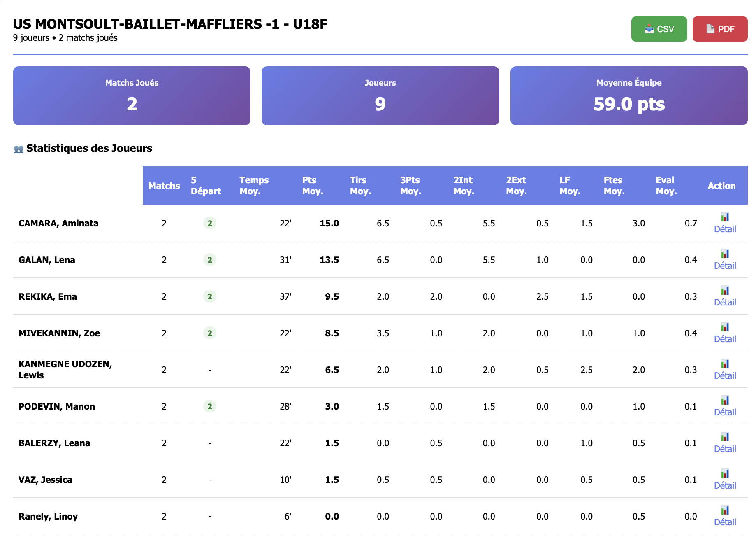Click the Moyenne Équipe summary card
The image size is (756, 536).
click(x=628, y=96)
